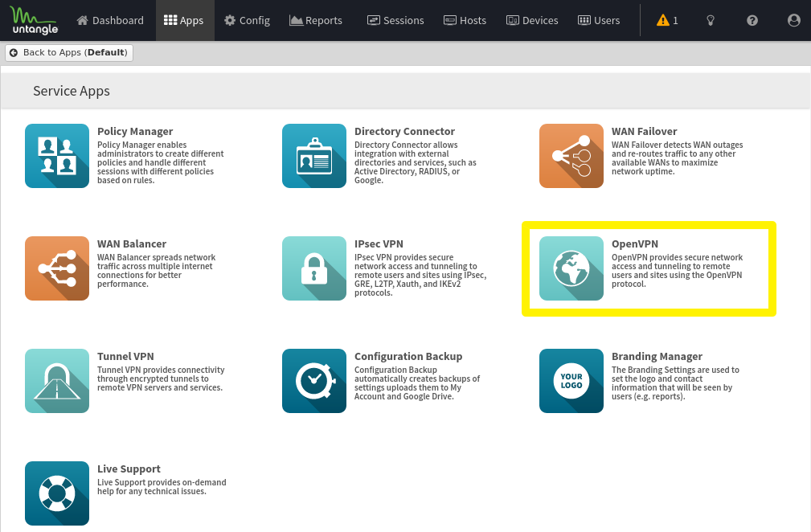Click the WAN Balancer description text

156,270
